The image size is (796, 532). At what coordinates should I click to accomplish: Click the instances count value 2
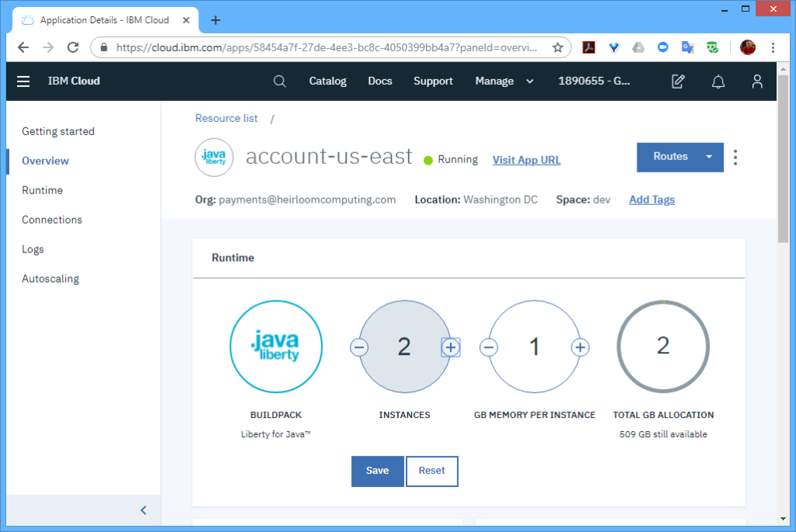(404, 347)
